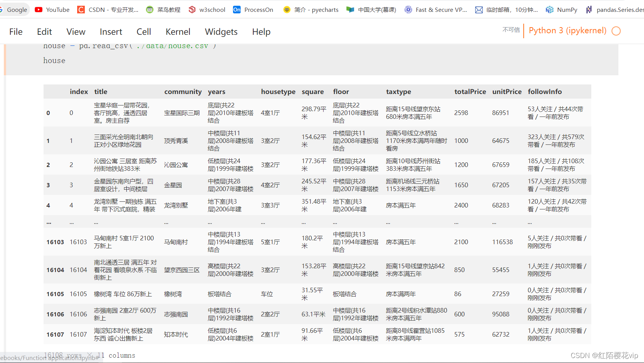Select title cell '橡树湾 车位 86万新上'
This screenshot has height=363, width=644.
coord(123,294)
